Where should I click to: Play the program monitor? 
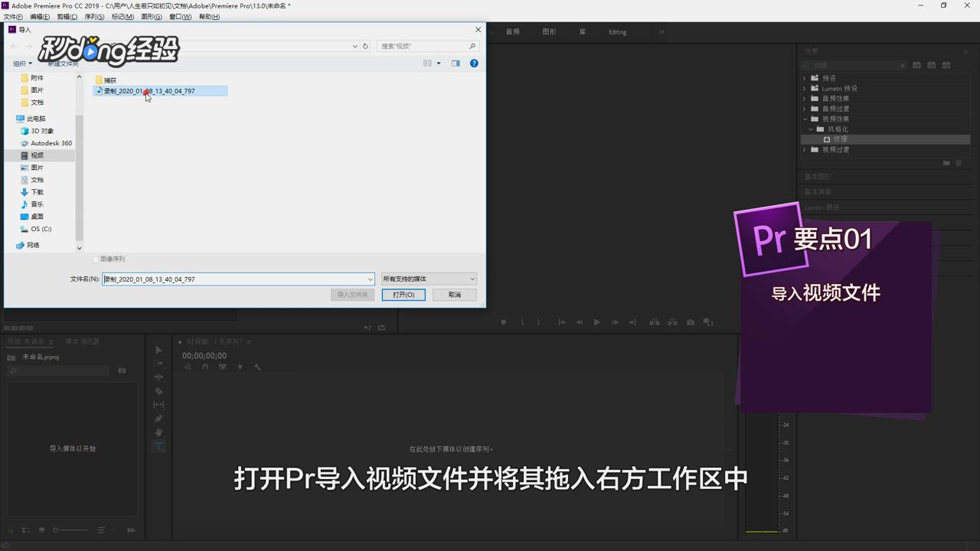pyautogui.click(x=597, y=322)
